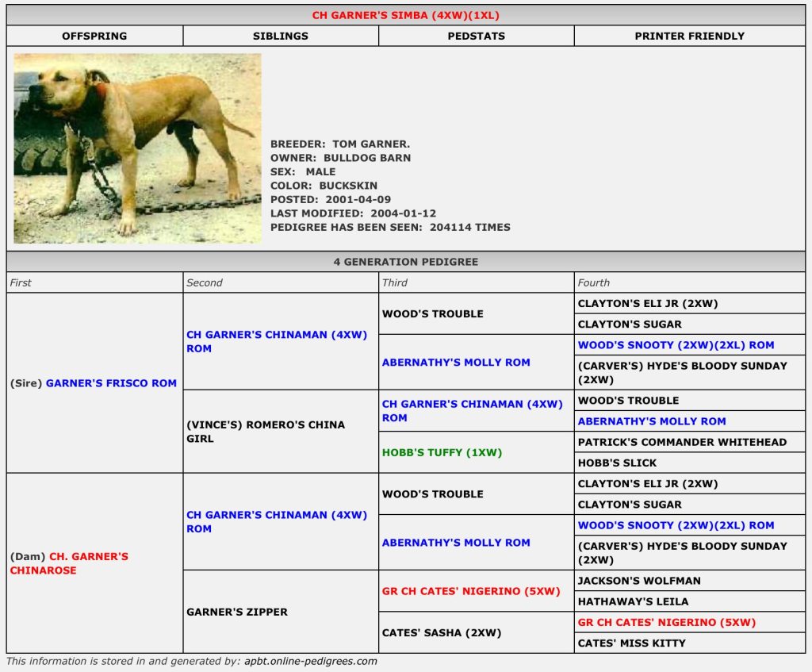This screenshot has height=672, width=812.
Task: View the Pedstats tab
Action: [476, 36]
